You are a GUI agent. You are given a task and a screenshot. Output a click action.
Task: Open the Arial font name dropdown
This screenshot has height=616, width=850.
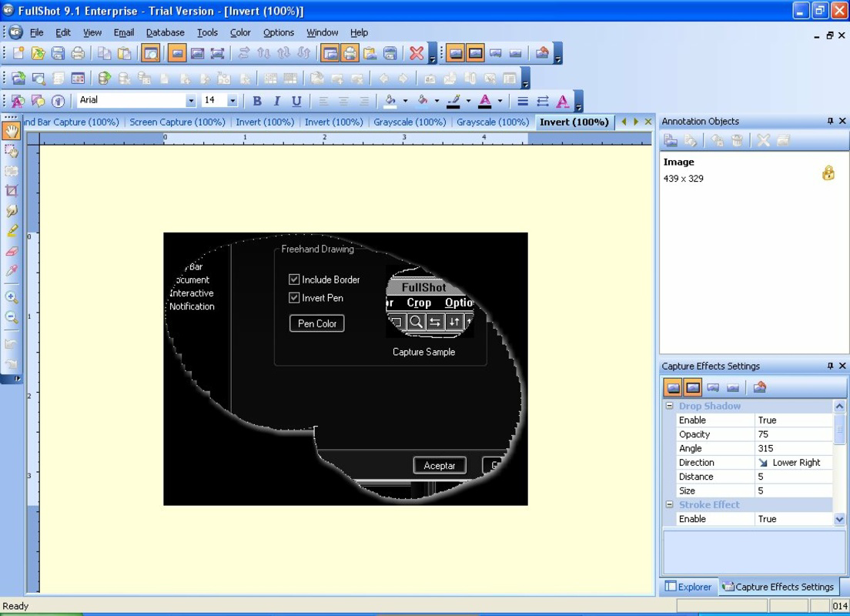(x=191, y=100)
